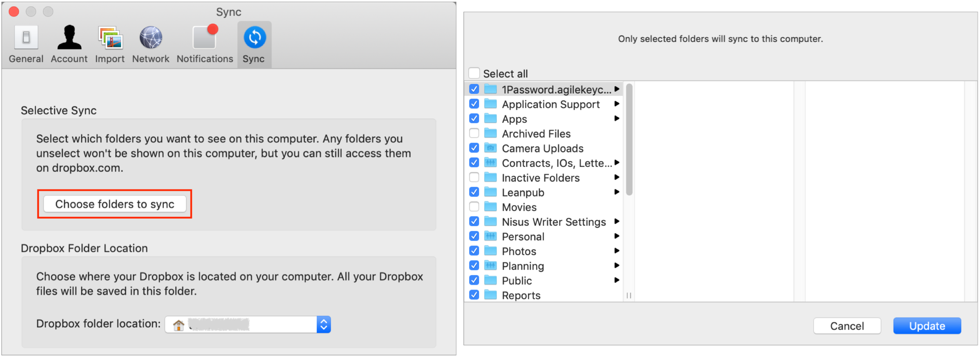980x357 pixels.
Task: Uncheck the Public folder checkbox
Action: coord(474,280)
